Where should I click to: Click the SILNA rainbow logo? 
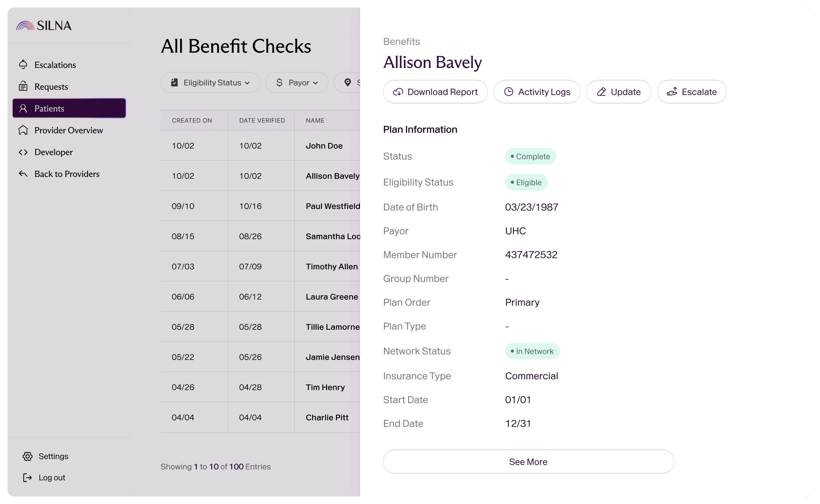tap(25, 26)
